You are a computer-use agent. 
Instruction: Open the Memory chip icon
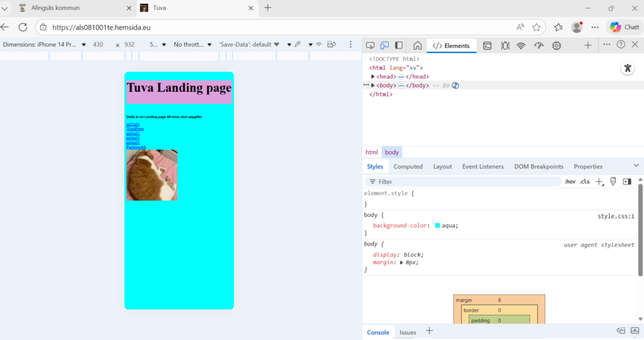pos(557,45)
